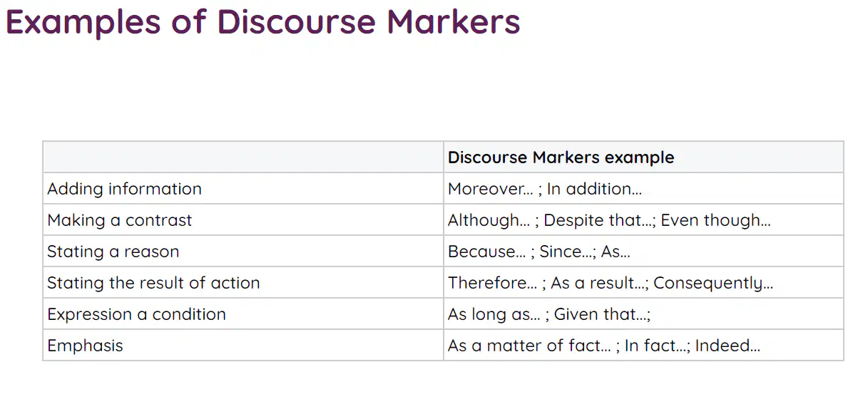Click the 'Adding information' cell
The image size is (868, 404).
coord(243,188)
